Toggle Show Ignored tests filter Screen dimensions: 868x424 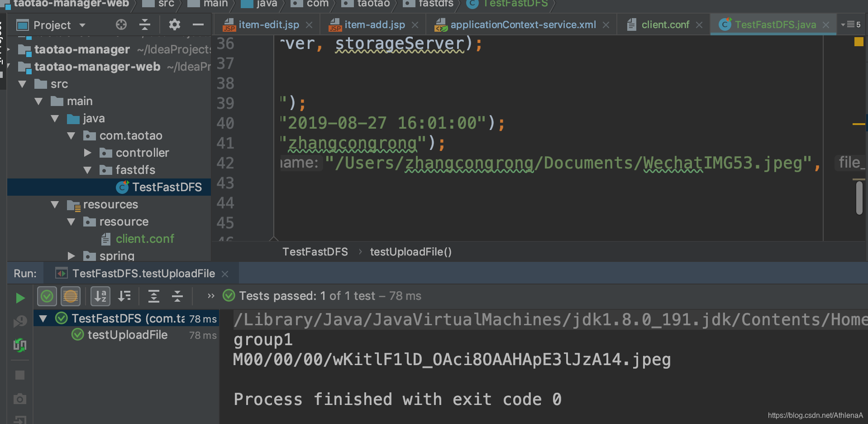tap(71, 297)
